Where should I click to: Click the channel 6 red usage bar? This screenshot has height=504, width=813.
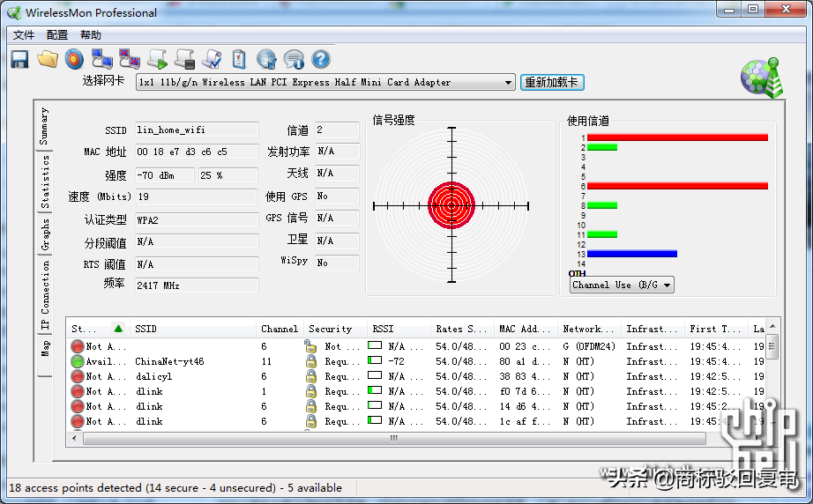(677, 186)
